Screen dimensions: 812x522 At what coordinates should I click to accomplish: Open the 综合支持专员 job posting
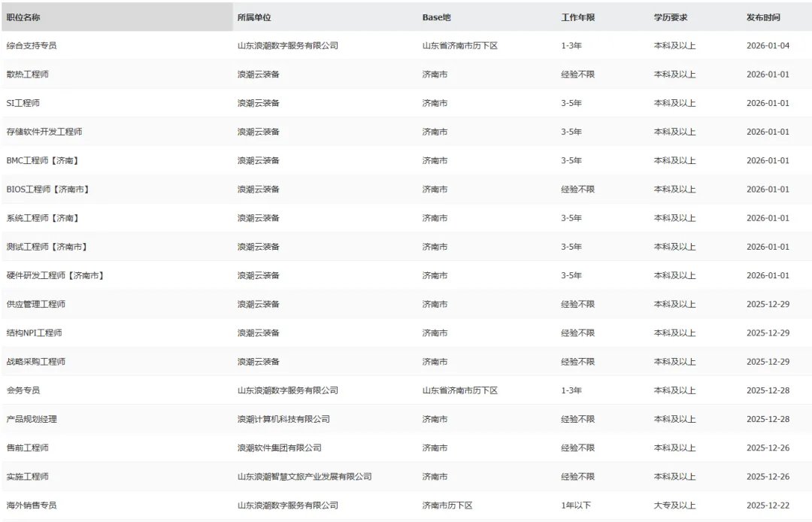coord(32,46)
